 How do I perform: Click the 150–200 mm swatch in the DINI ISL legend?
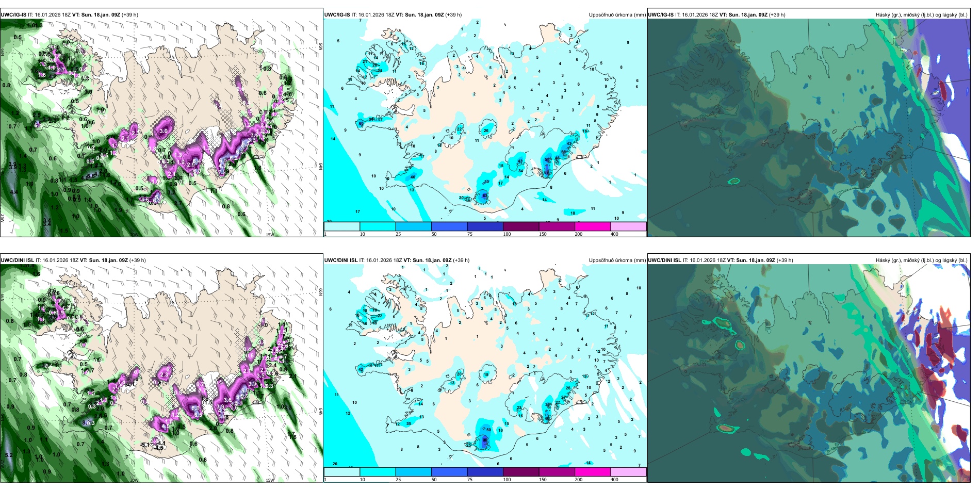(557, 472)
